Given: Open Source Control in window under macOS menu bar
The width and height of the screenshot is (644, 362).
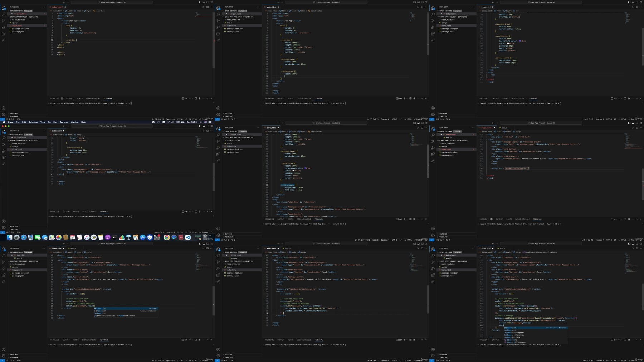Looking at the screenshot, I should coord(4,144).
